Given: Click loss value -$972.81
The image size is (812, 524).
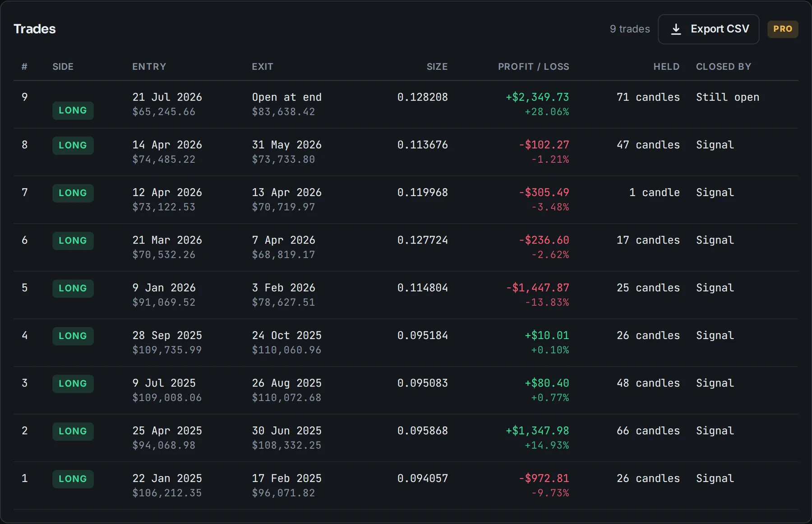Looking at the screenshot, I should 544,478.
